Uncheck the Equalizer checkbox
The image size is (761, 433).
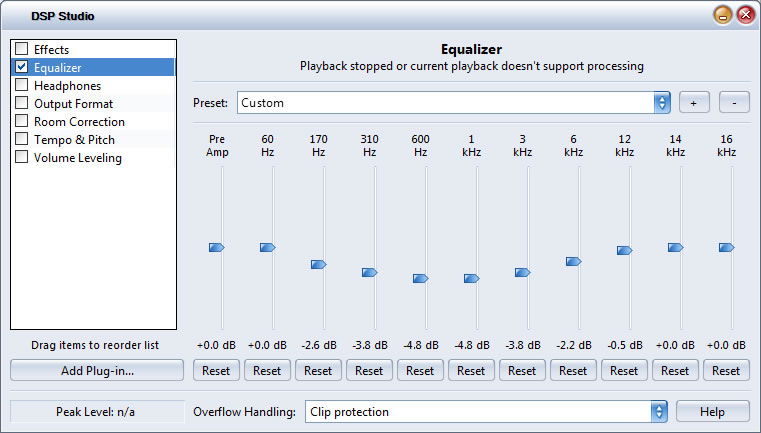coord(21,67)
